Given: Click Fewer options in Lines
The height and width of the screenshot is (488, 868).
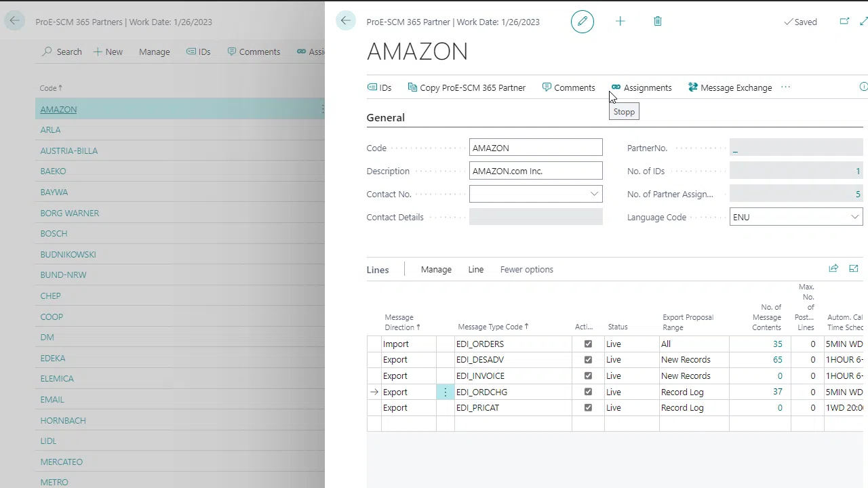Looking at the screenshot, I should click(x=526, y=269).
